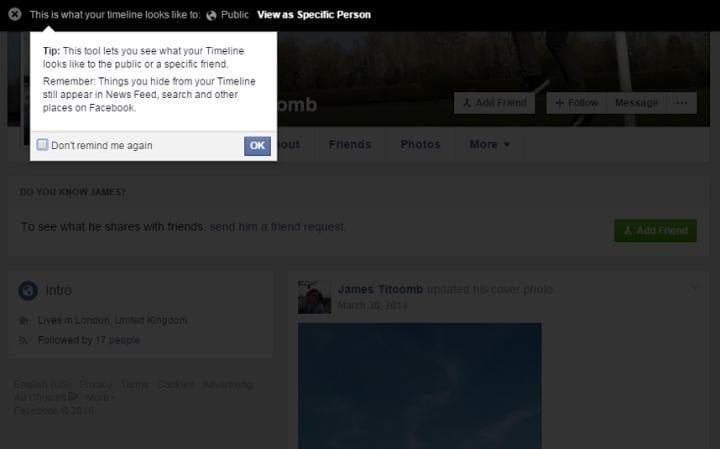Select the Public view option
The height and width of the screenshot is (449, 720).
(x=235, y=15)
